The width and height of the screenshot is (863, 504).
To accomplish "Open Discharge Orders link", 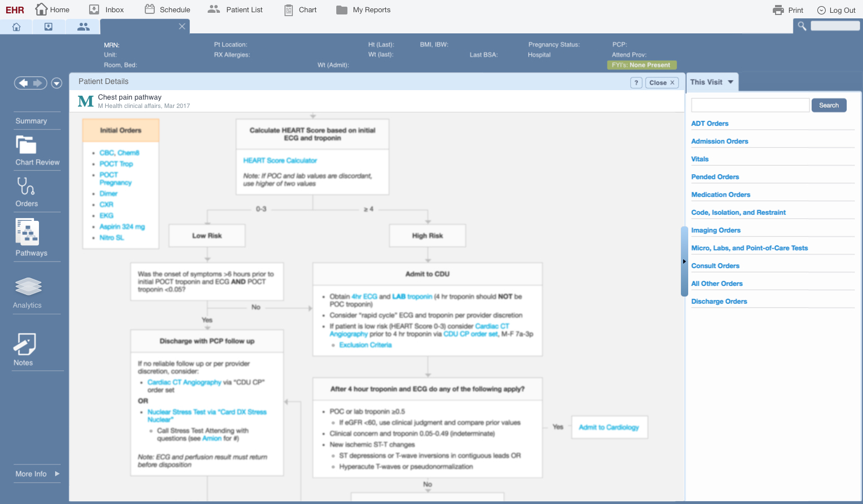I will pyautogui.click(x=719, y=302).
